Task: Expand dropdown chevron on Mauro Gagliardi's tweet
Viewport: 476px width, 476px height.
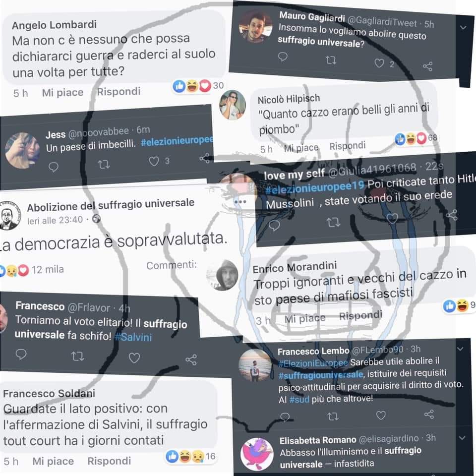Action: click(x=463, y=28)
